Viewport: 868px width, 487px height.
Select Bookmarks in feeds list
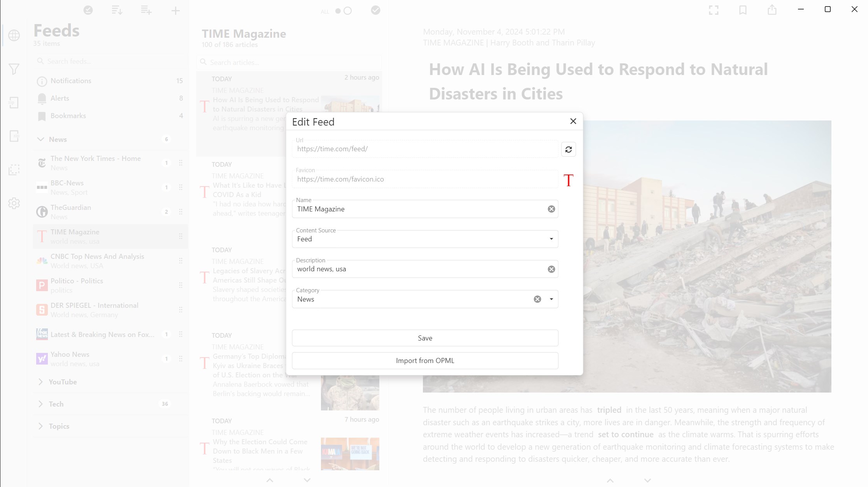(68, 116)
